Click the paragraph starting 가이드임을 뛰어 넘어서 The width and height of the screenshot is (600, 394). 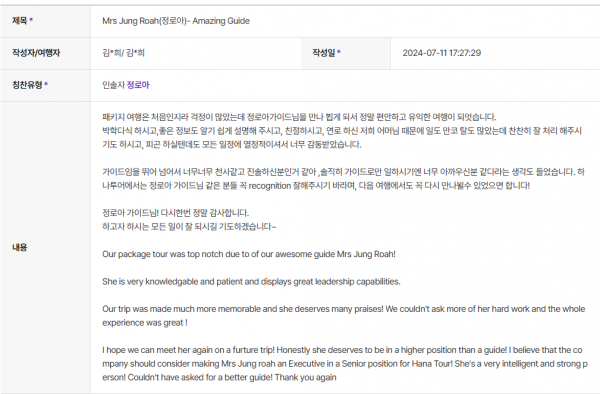343,179
